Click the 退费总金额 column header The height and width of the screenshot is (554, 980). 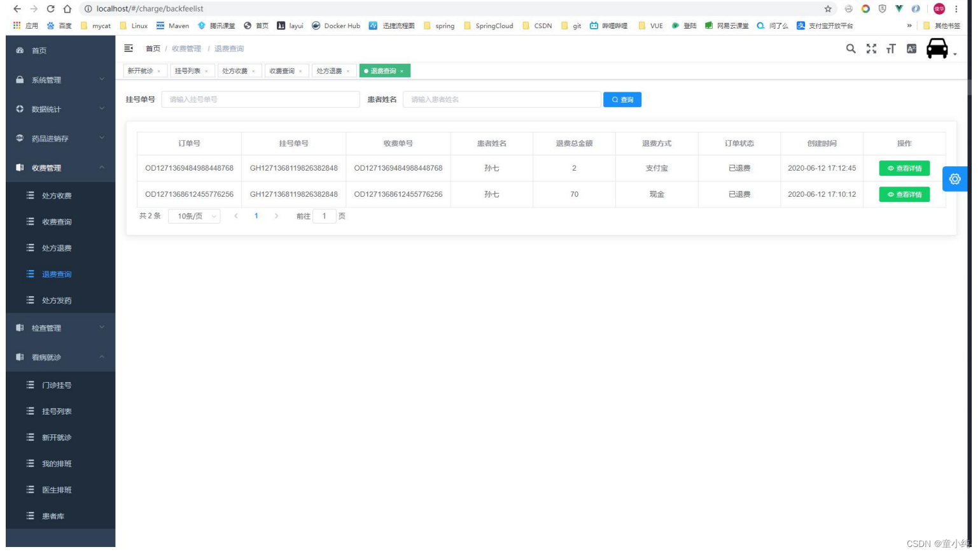click(x=574, y=143)
